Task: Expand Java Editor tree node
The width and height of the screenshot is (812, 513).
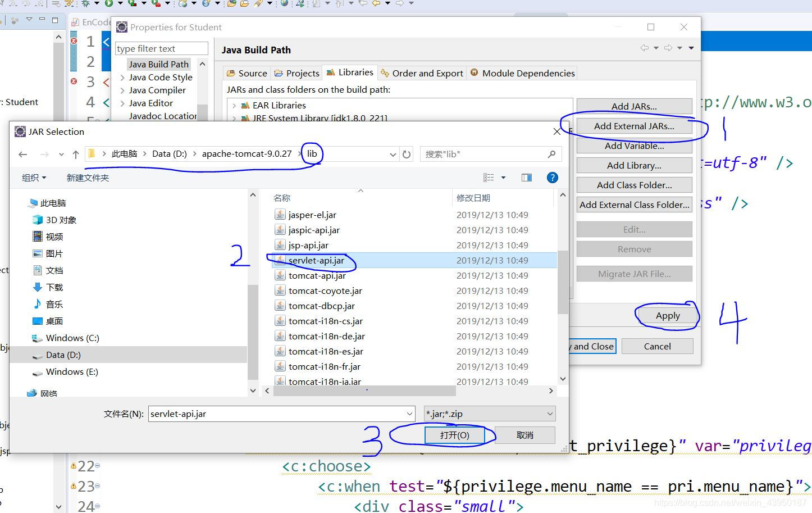Action: coord(122,103)
